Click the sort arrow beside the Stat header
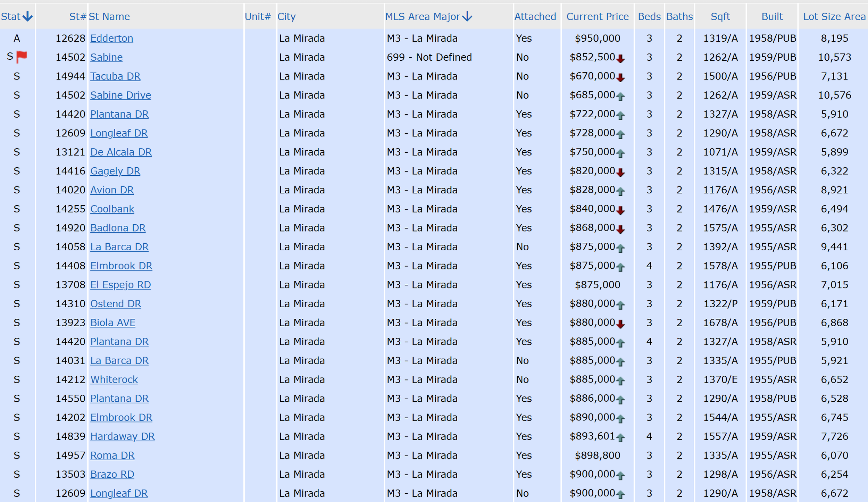The image size is (868, 502). [x=27, y=16]
